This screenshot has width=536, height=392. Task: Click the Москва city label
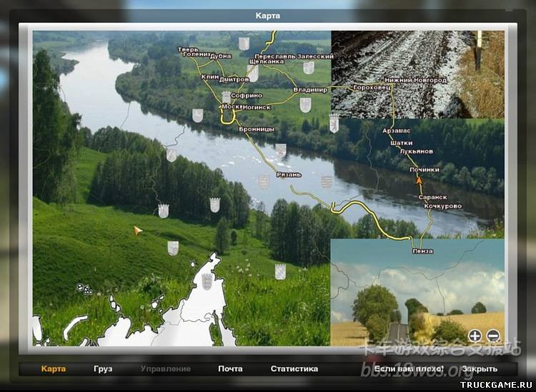pyautogui.click(x=232, y=107)
